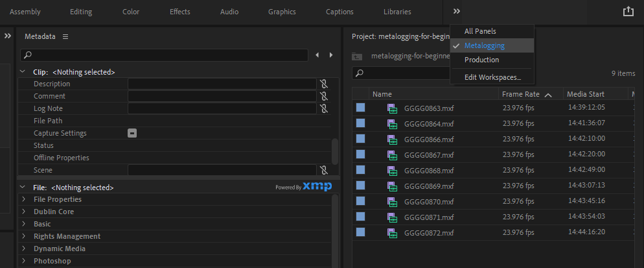Click the clip icon of GGGG0866.mxf
This screenshot has width=644, height=268.
pyautogui.click(x=392, y=140)
